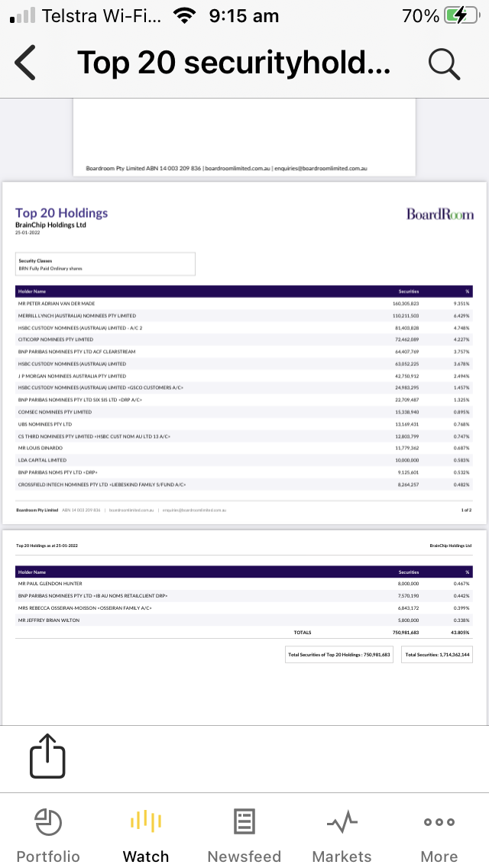489x868 pixels.
Task: Click 'CS THIRD NOMINEES PTY LIMITED' row
Action: 244,436
